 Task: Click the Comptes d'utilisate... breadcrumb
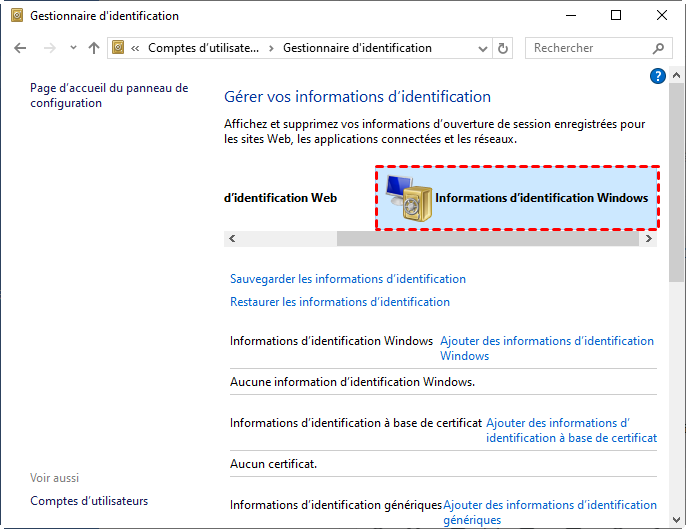point(203,48)
